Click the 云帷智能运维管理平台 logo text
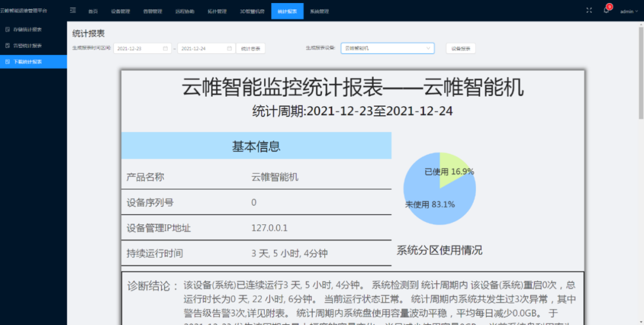The image size is (644, 325). pos(24,11)
